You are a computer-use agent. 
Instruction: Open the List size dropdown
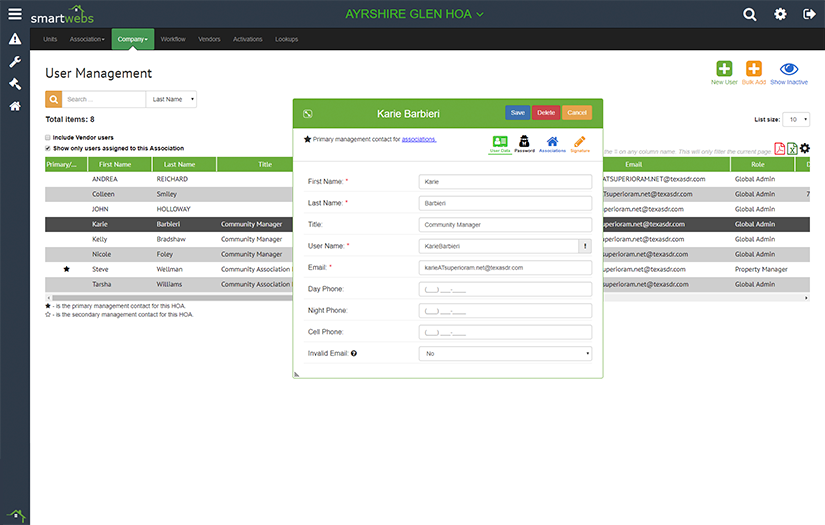[x=796, y=119]
